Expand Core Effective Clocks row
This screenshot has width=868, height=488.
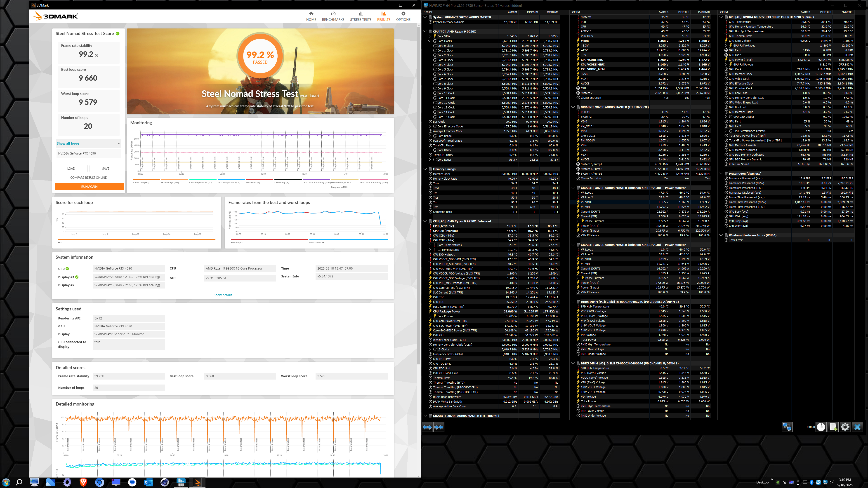430,126
